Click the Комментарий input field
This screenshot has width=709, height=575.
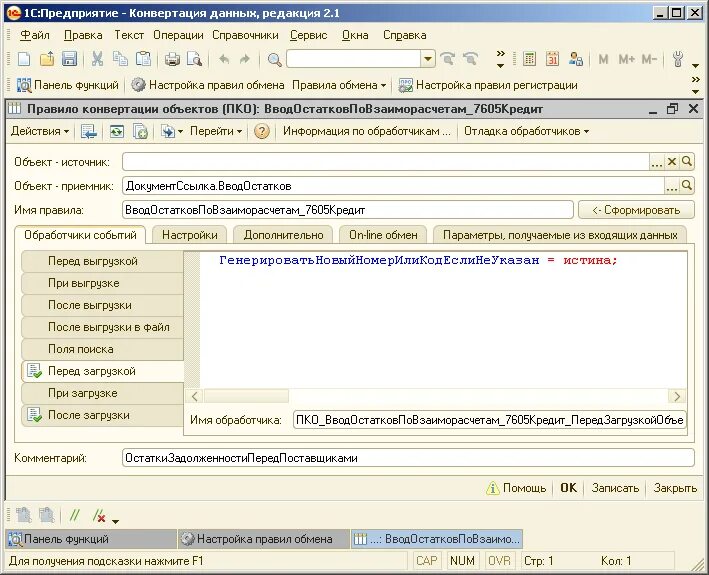click(x=408, y=458)
